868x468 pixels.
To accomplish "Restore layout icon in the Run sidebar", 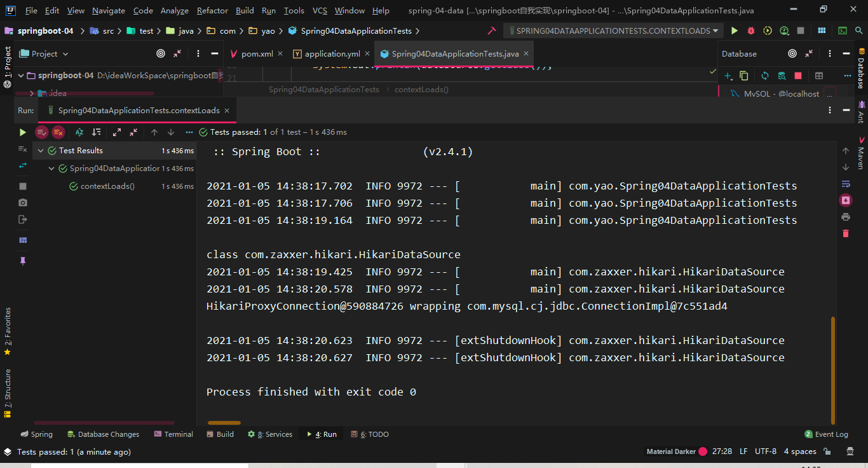I will tap(23, 240).
